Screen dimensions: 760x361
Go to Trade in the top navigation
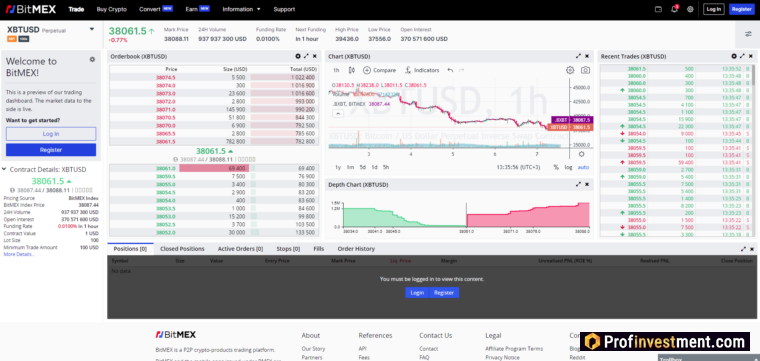coord(76,9)
